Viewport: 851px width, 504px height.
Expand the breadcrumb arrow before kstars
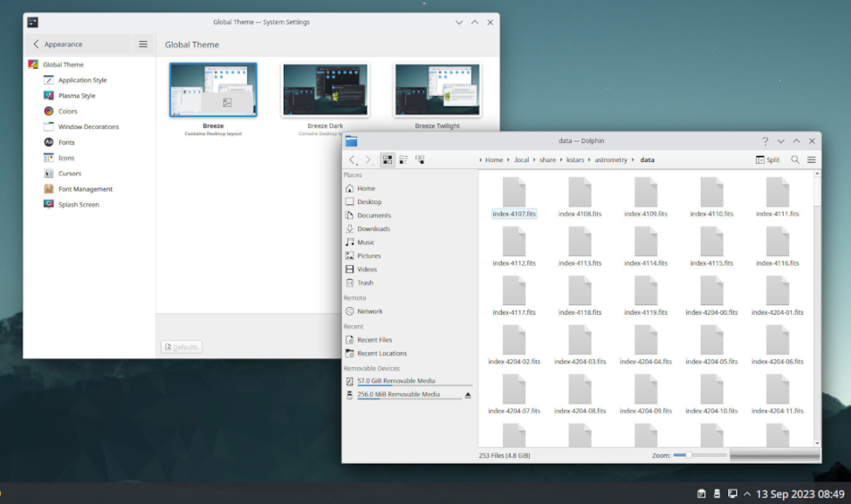(x=561, y=160)
